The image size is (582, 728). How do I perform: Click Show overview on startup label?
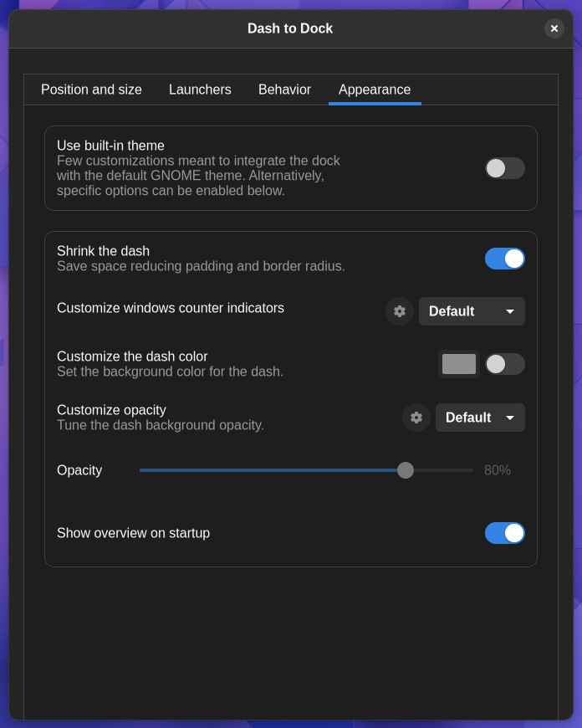(x=133, y=533)
